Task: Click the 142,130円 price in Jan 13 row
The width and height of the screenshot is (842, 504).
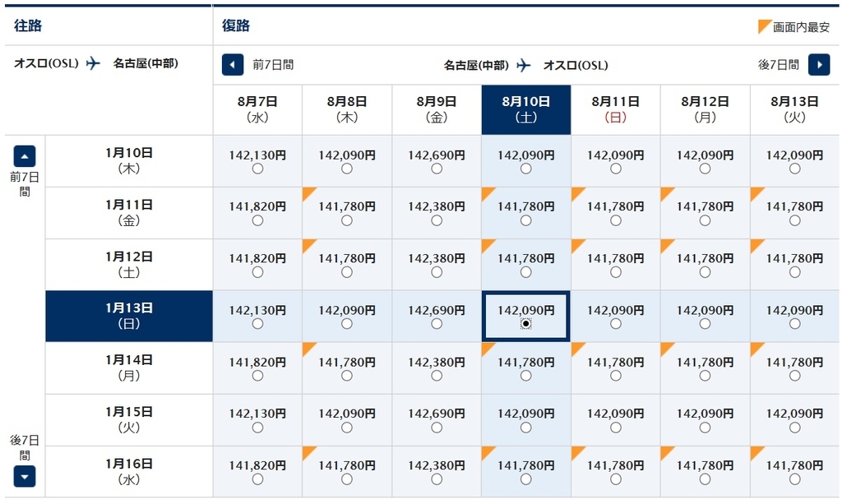Action: coord(257,310)
